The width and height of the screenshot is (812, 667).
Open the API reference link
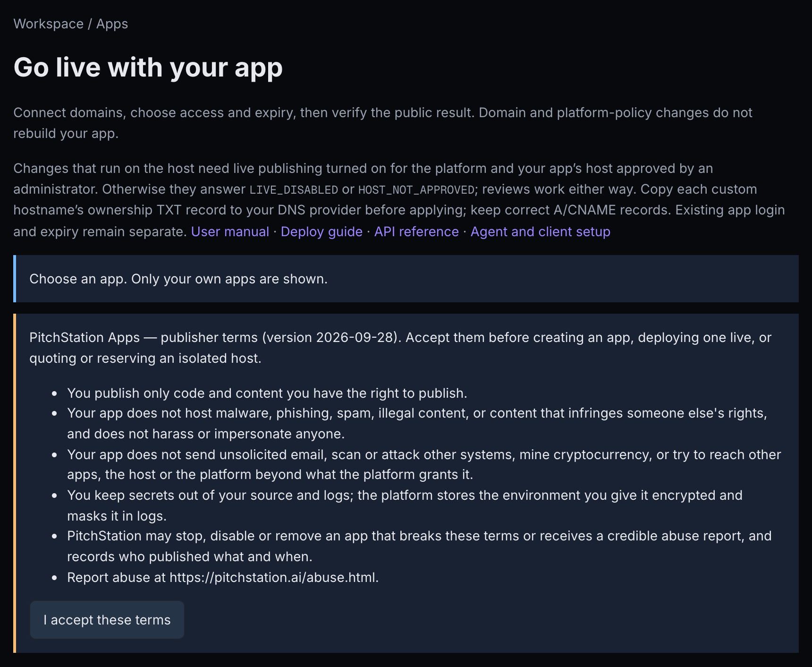[x=416, y=231]
